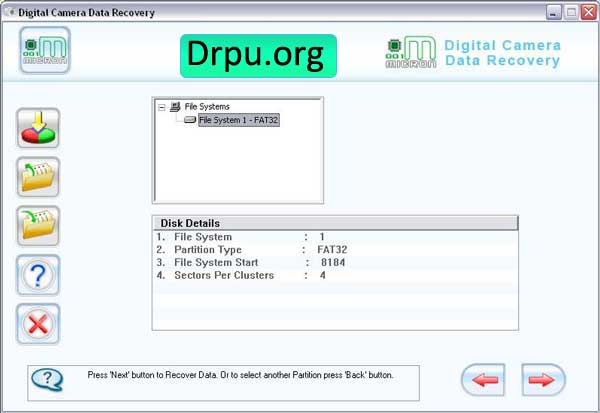Click the Disk Details header
The width and height of the screenshot is (600, 413).
coord(335,223)
